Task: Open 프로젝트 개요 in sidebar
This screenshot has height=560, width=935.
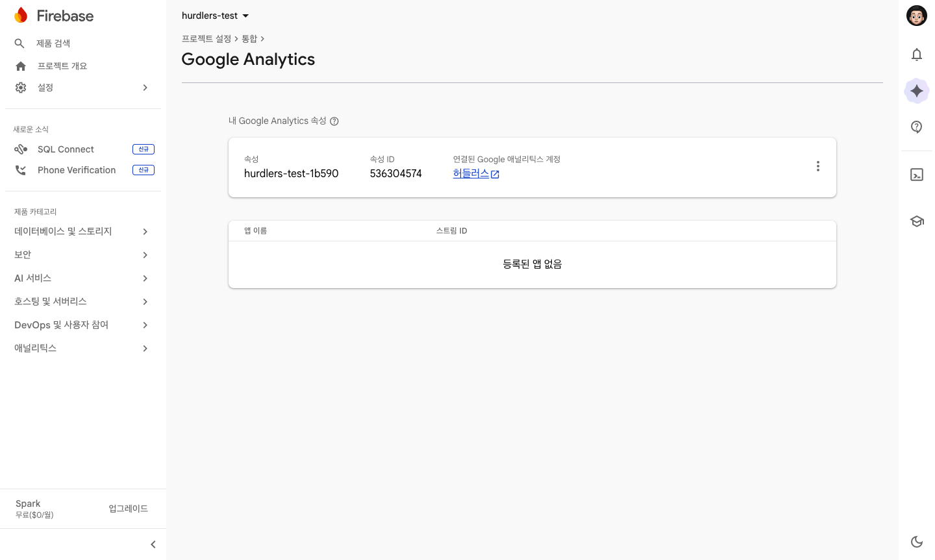Action: point(62,66)
